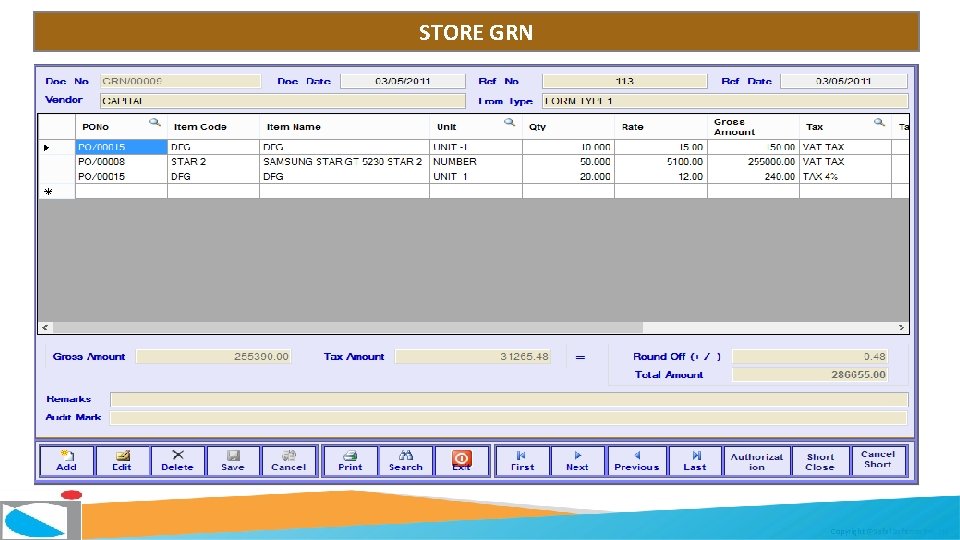Click the Ref Date field
Image resolution: width=960 pixels, height=540 pixels.
pos(844,81)
